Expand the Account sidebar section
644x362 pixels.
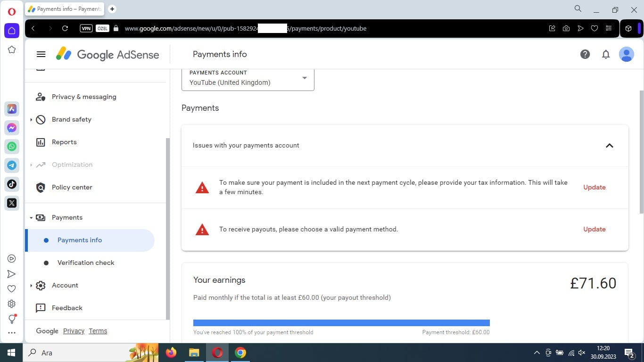coord(31,286)
